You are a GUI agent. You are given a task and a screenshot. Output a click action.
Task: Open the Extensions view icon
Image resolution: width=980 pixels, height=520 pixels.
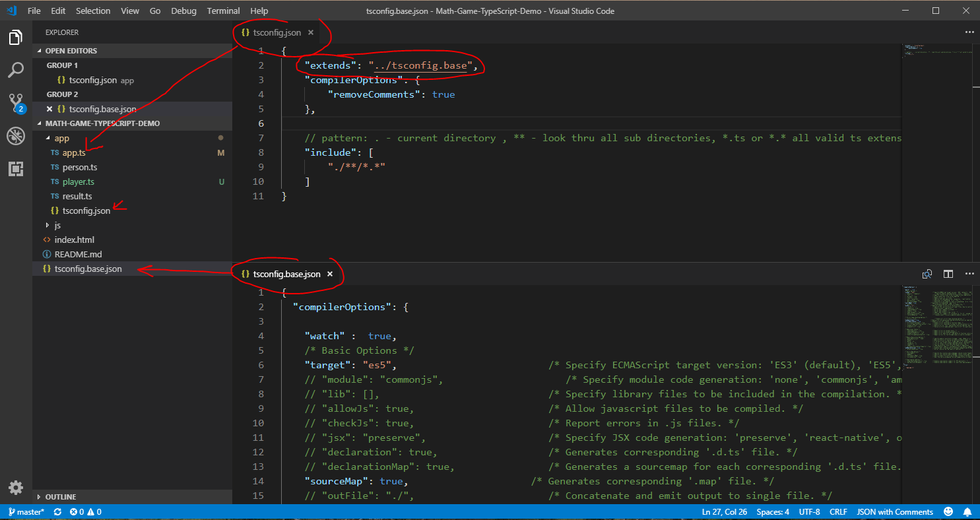(16, 169)
